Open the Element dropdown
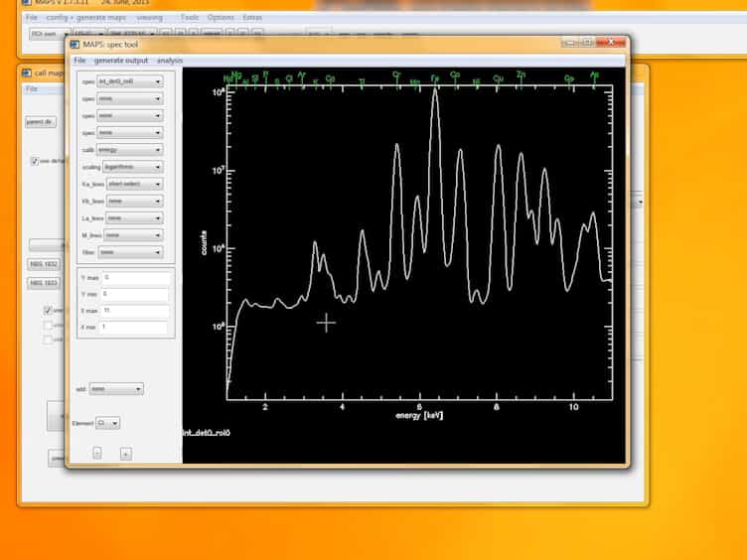The image size is (747, 560). click(x=107, y=423)
